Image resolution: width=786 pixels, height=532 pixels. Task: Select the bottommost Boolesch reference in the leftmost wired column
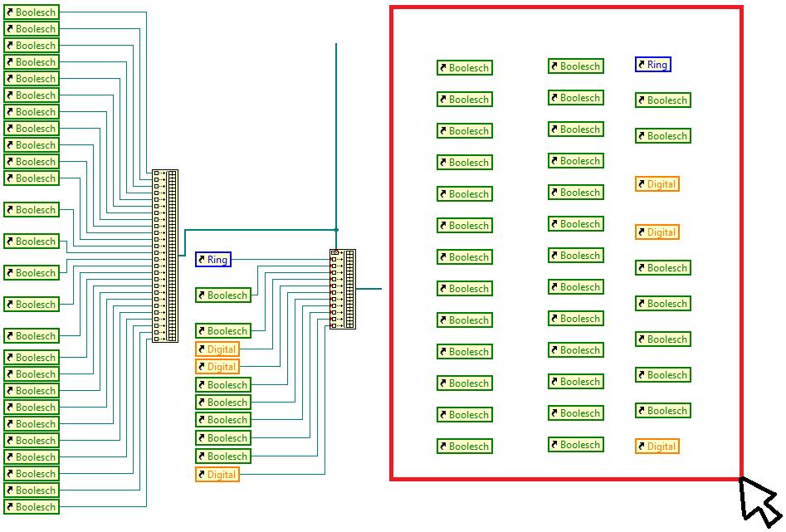coord(32,506)
